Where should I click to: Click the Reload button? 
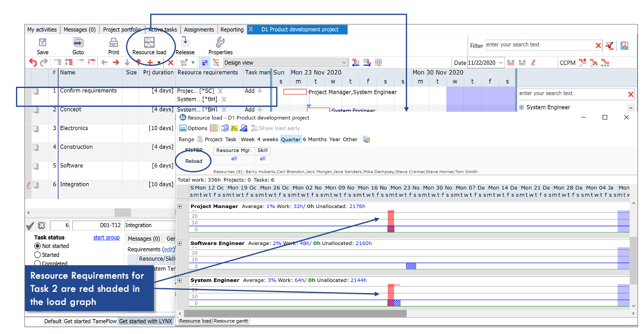(194, 161)
